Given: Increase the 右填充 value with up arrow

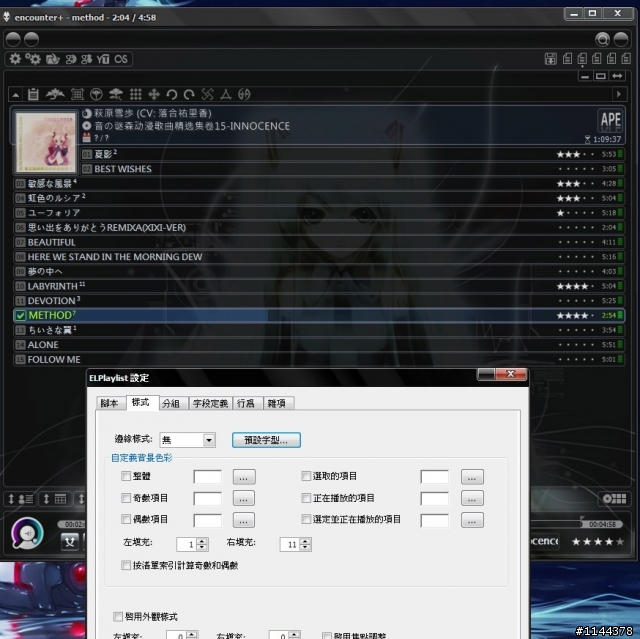Looking at the screenshot, I should click(x=305, y=541).
